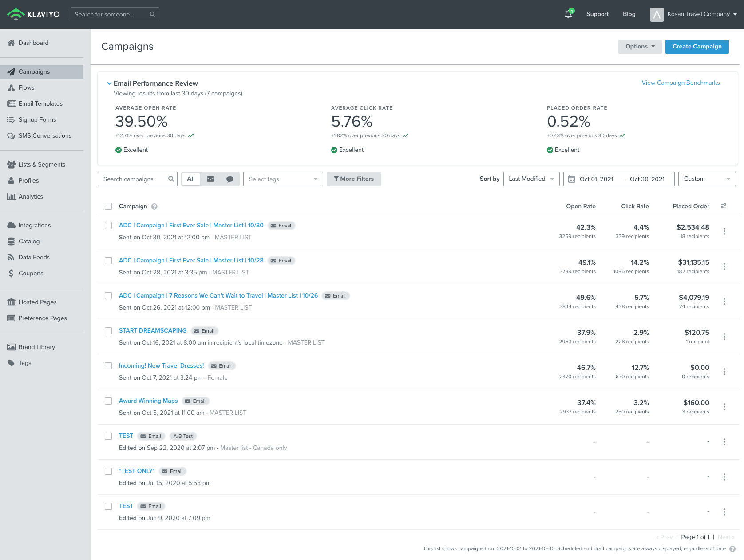Screen dimensions: 744x560
Task: Click the Search campaigns input field
Action: pos(133,179)
